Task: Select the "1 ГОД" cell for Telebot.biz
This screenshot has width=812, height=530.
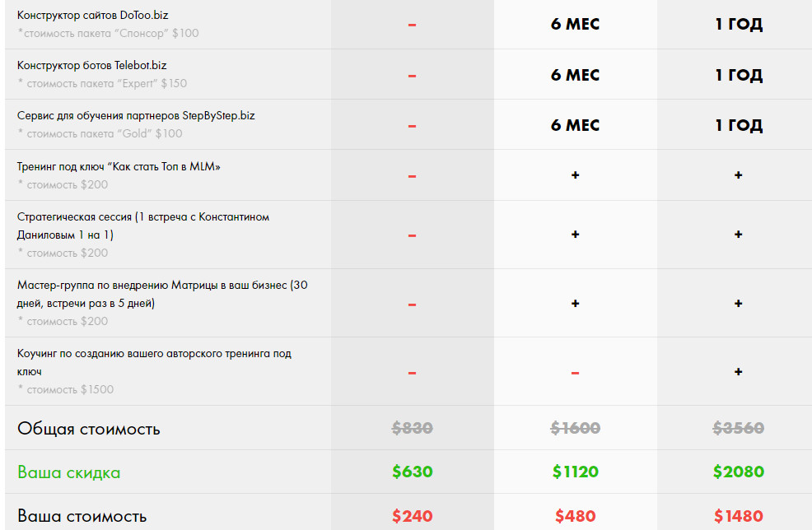Action: coord(739,75)
